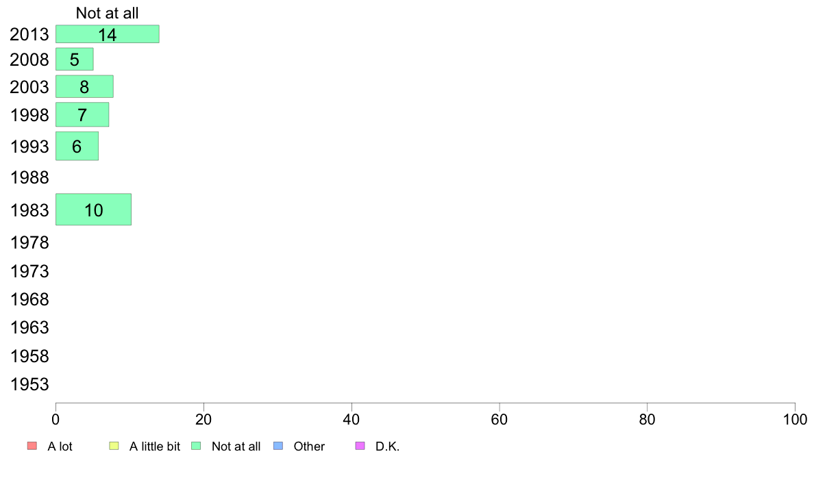
Task: Click the purple D.K. legend swatch
Action: coord(360,446)
